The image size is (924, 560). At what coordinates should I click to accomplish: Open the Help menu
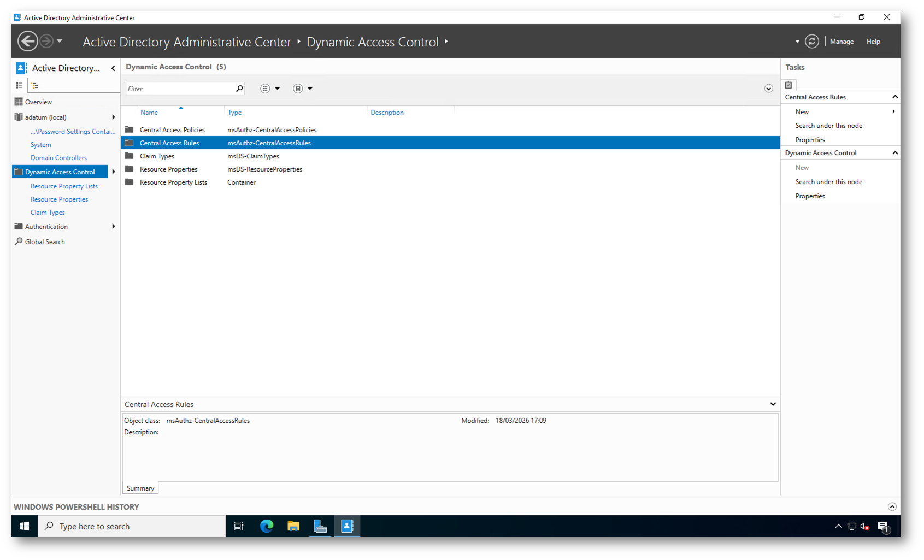[x=873, y=42]
